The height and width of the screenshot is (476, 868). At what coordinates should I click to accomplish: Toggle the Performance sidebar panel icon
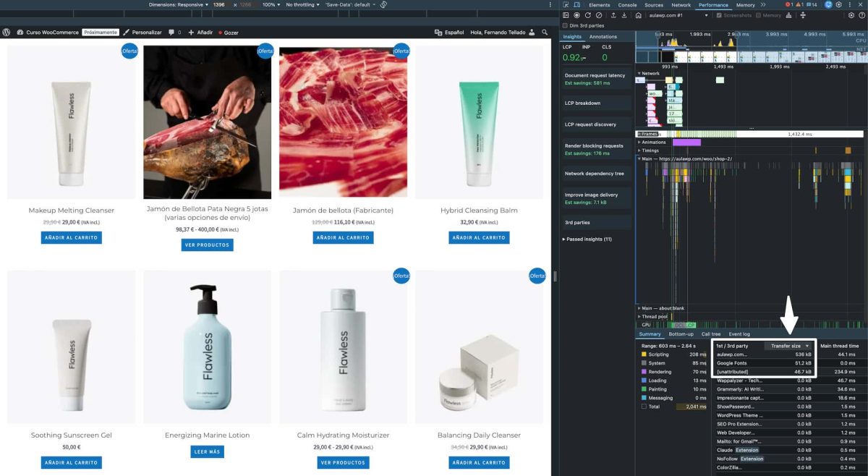coord(566,15)
